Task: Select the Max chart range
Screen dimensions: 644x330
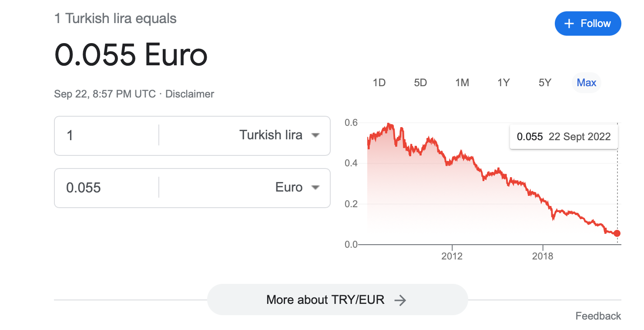Action: [x=586, y=83]
